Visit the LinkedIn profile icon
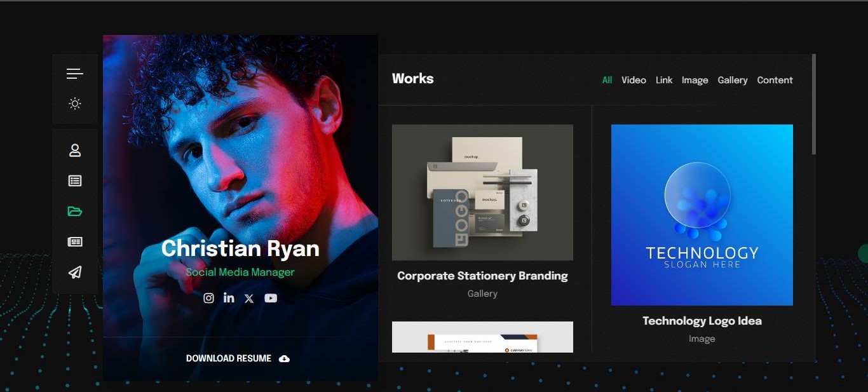Screen dimensions: 868x392 click(x=229, y=298)
